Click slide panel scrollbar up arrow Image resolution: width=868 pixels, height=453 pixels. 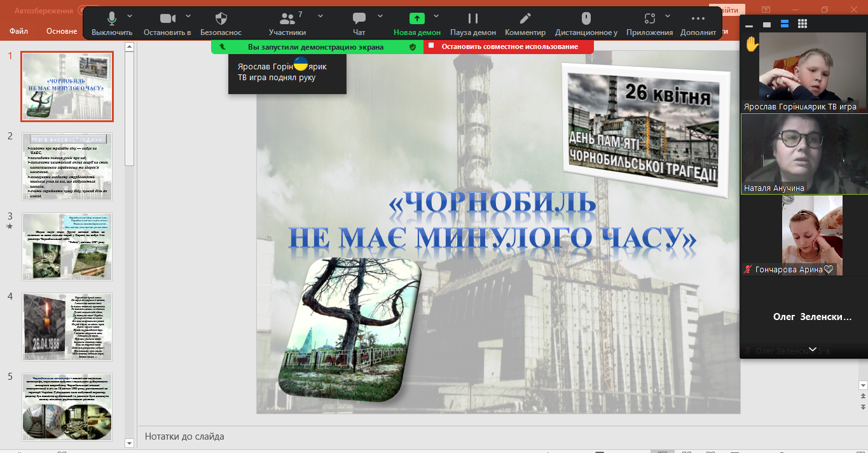(130, 46)
